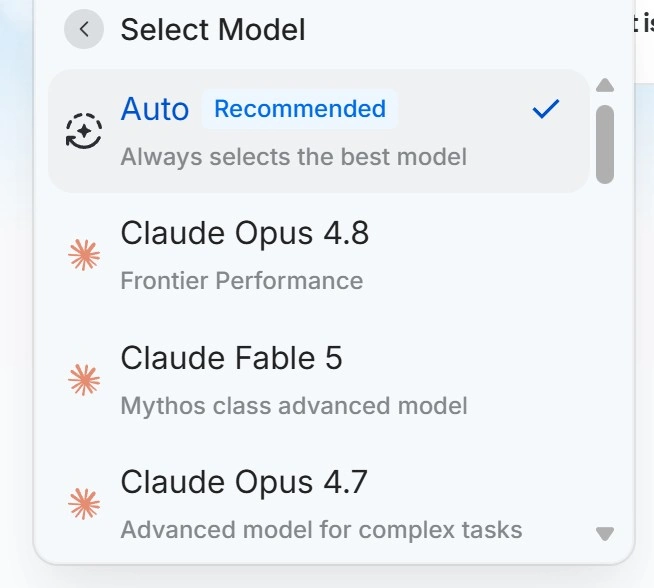654x588 pixels.
Task: Click the blue checkmark on Auto row
Action: tap(546, 109)
